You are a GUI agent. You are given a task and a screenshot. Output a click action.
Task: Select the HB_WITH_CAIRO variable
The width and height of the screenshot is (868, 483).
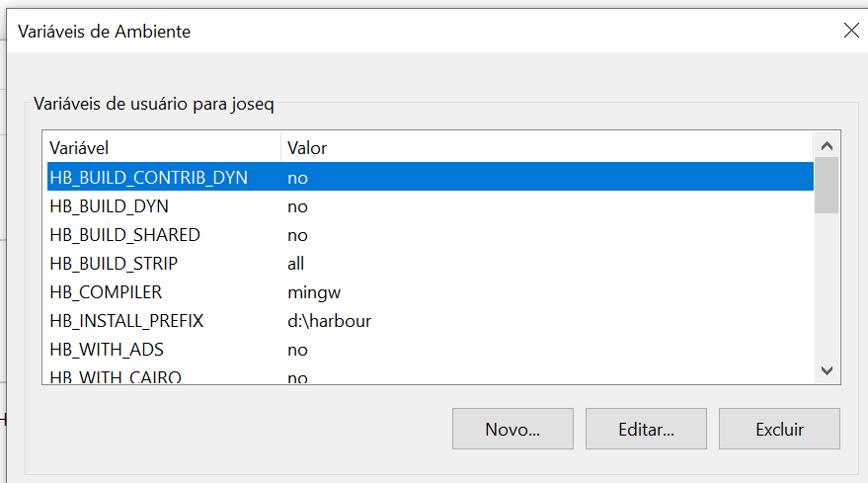pos(116,376)
